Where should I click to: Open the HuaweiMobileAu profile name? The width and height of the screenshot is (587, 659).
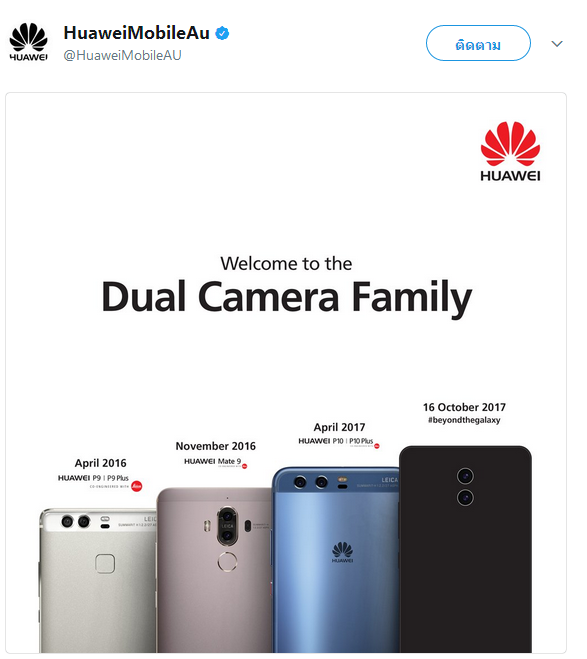[x=136, y=33]
